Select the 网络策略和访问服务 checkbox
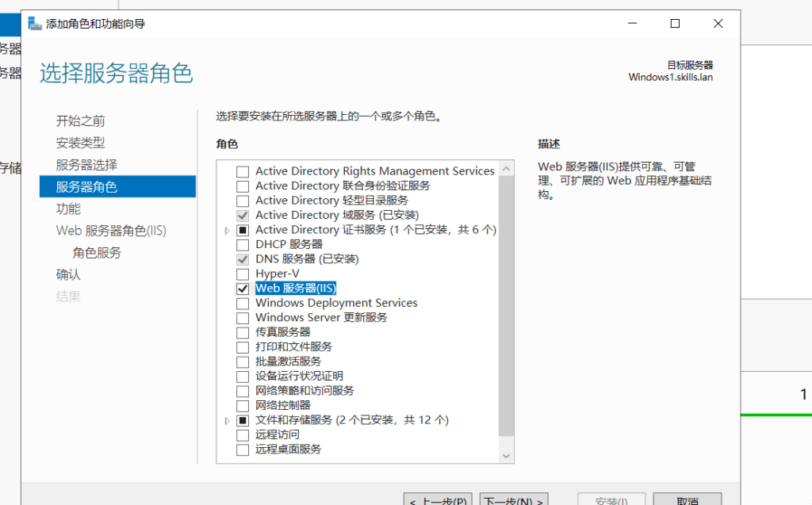 243,391
